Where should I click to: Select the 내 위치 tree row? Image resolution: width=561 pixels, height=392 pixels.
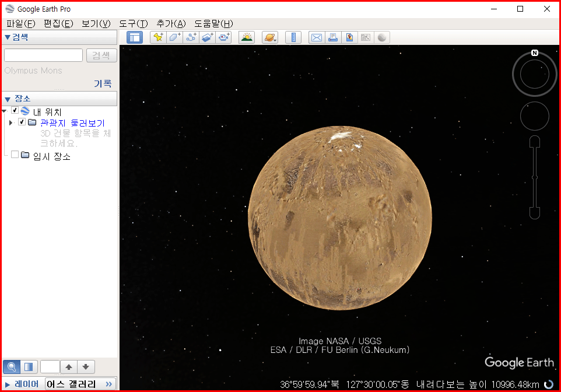[x=47, y=112]
